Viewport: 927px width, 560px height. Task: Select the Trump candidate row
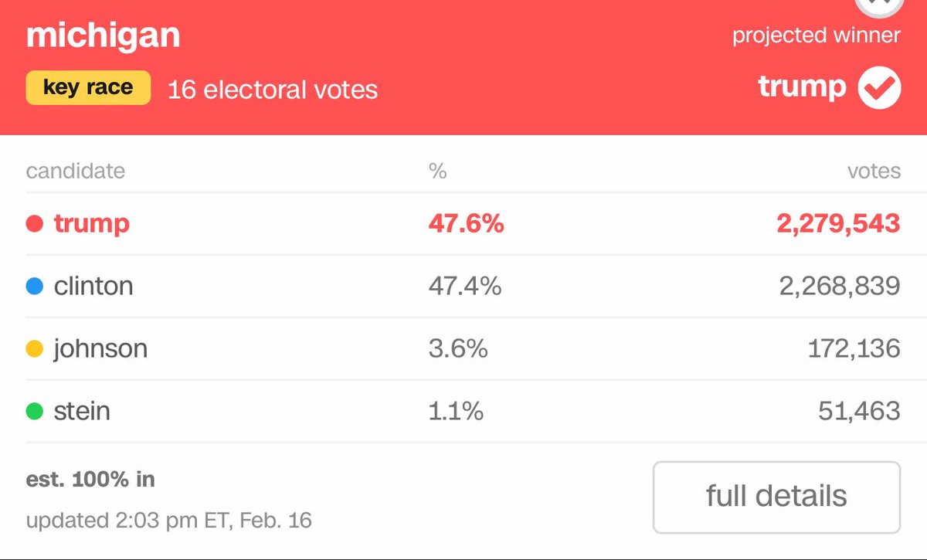pyautogui.click(x=463, y=224)
